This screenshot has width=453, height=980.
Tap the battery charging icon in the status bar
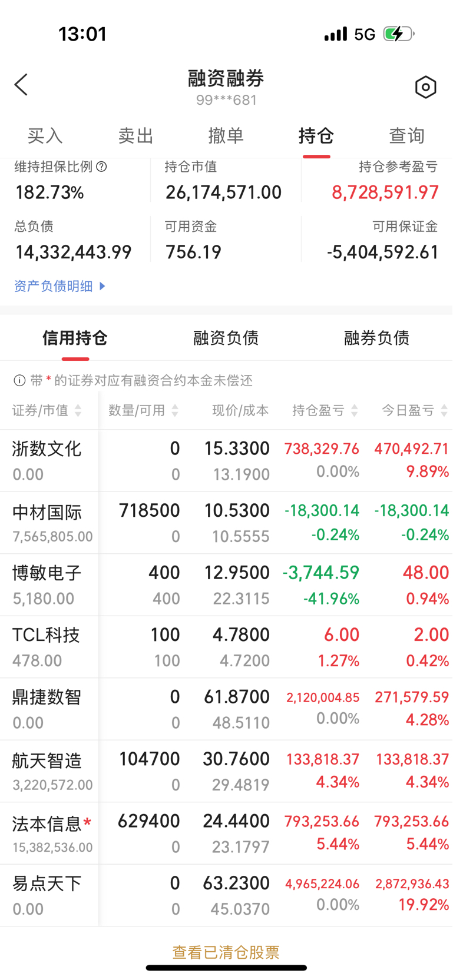(399, 34)
